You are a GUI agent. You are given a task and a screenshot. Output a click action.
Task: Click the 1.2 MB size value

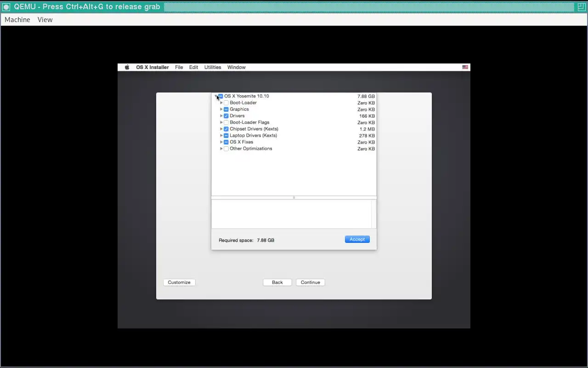coord(367,129)
